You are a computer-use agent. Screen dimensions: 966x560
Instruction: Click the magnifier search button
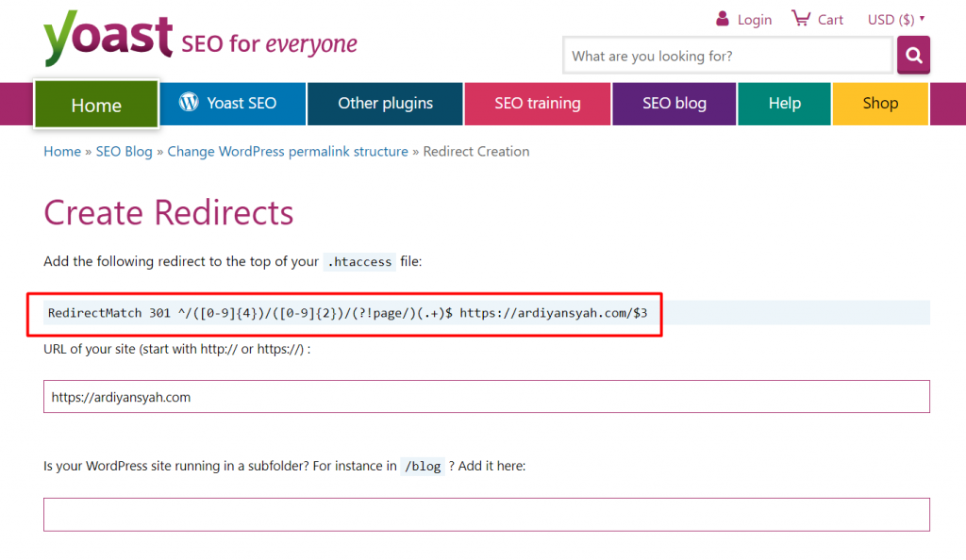[913, 56]
